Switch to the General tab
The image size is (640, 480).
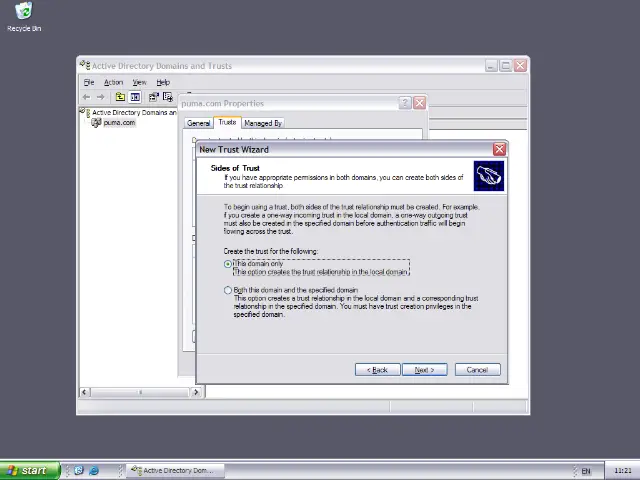[198, 123]
